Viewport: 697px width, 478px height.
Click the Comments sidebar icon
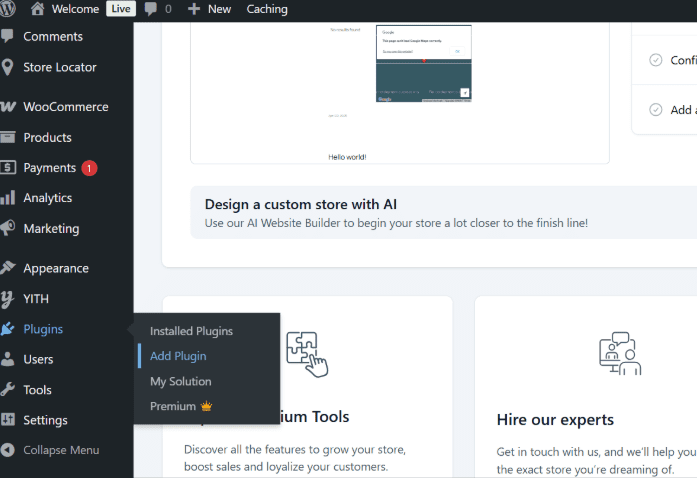click(x=7, y=36)
